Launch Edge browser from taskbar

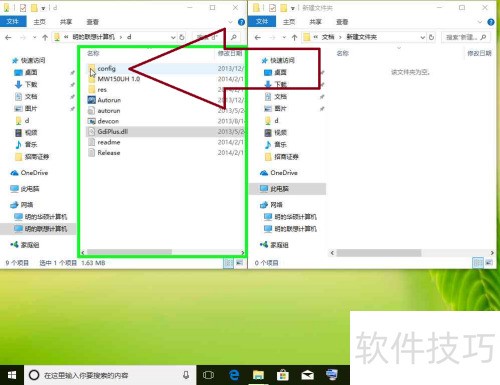coord(234,375)
